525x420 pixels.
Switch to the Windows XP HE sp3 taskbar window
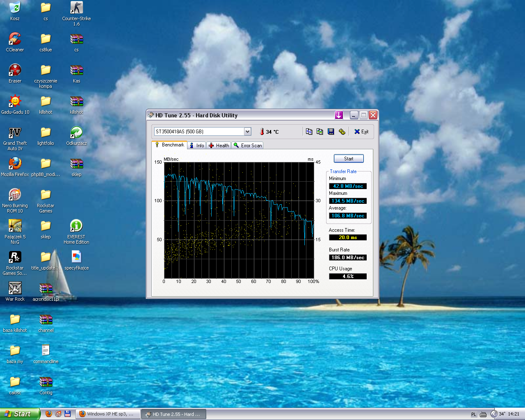coord(108,414)
